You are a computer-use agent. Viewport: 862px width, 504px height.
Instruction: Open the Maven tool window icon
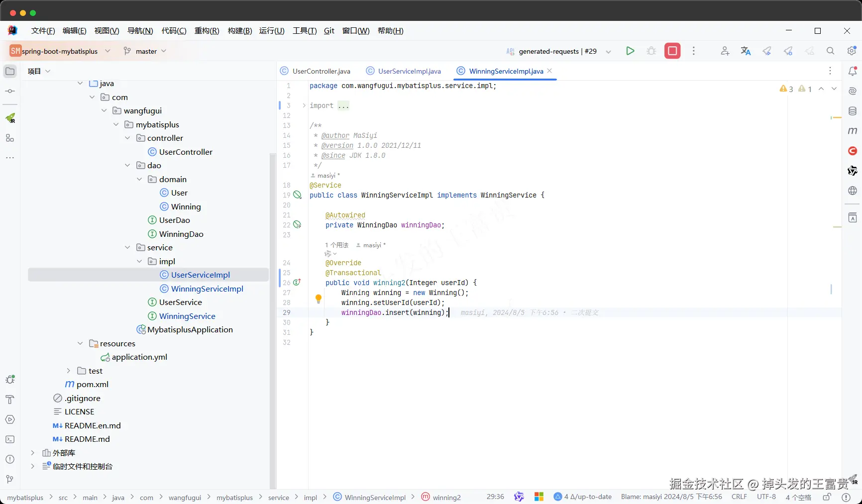point(853,131)
